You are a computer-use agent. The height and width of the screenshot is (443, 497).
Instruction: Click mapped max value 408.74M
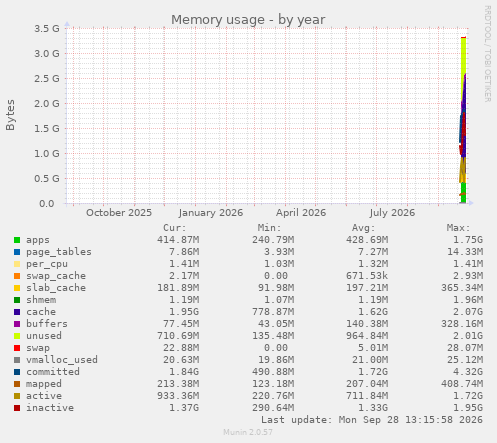462,384
